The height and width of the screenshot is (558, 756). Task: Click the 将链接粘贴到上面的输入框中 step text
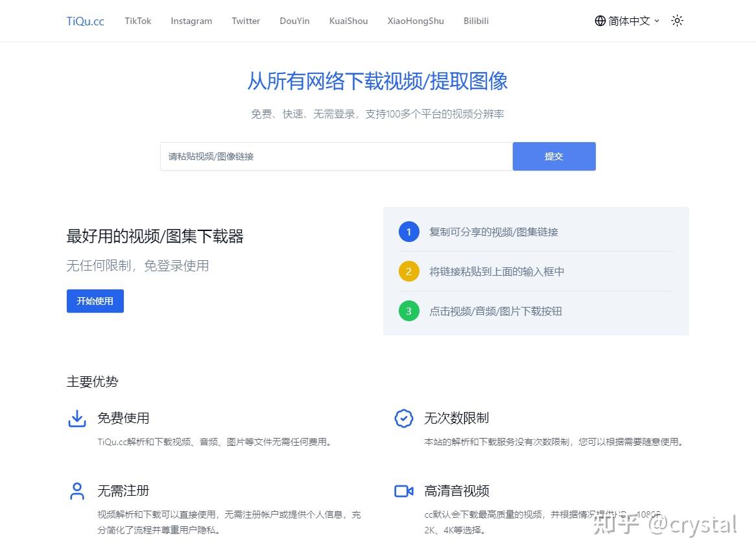[x=497, y=271]
